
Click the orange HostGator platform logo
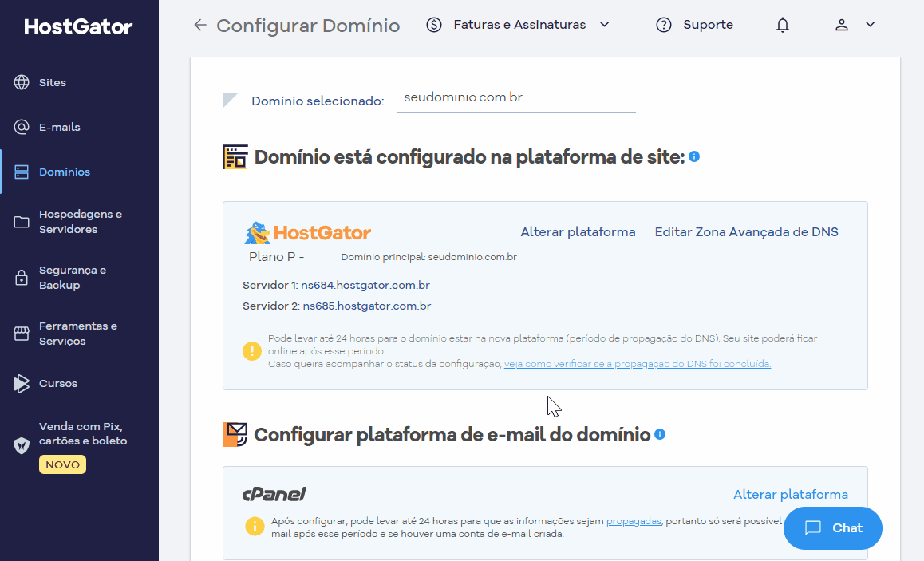308,233
